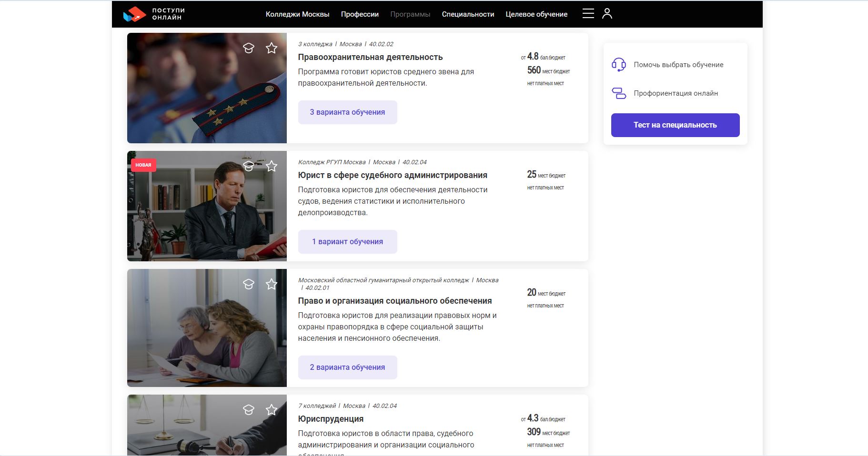Image resolution: width=868 pixels, height=456 pixels.
Task: Open Право и организация социального обеспечения title
Action: click(395, 301)
